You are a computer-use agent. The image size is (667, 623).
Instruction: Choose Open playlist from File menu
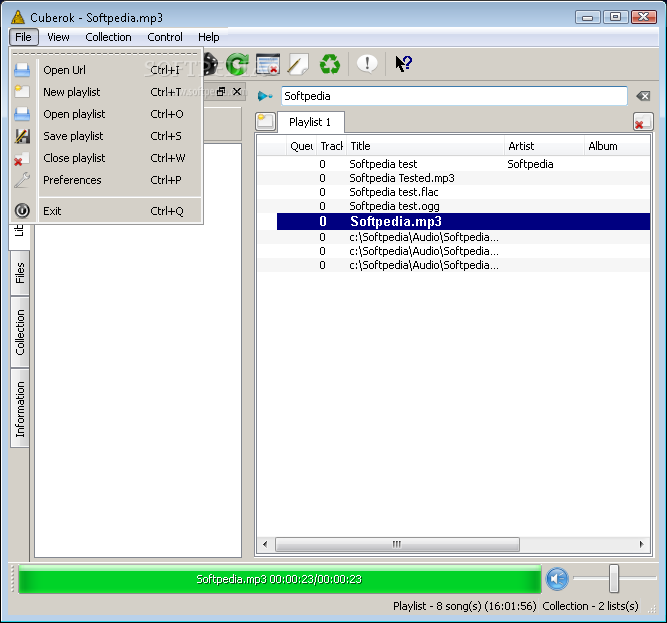coord(105,114)
